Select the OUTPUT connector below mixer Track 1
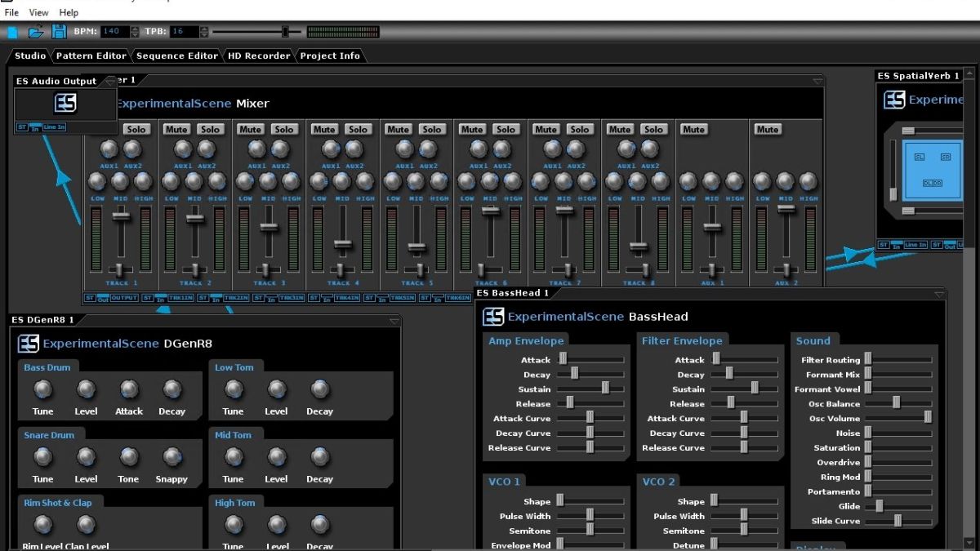 coord(124,298)
